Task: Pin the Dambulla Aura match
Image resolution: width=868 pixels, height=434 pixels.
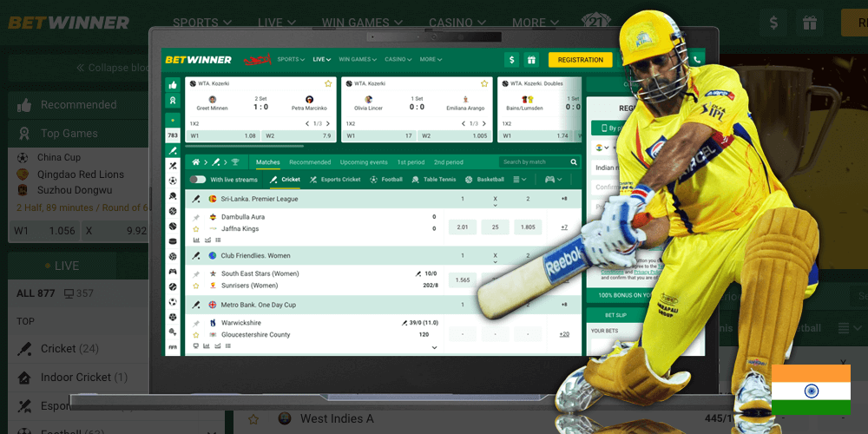Action: pyautogui.click(x=196, y=217)
